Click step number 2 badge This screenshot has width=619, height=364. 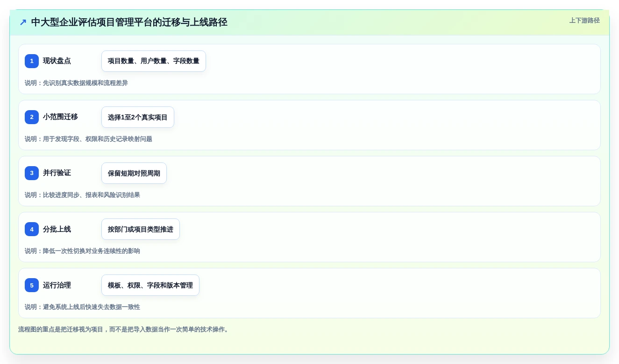coord(32,117)
